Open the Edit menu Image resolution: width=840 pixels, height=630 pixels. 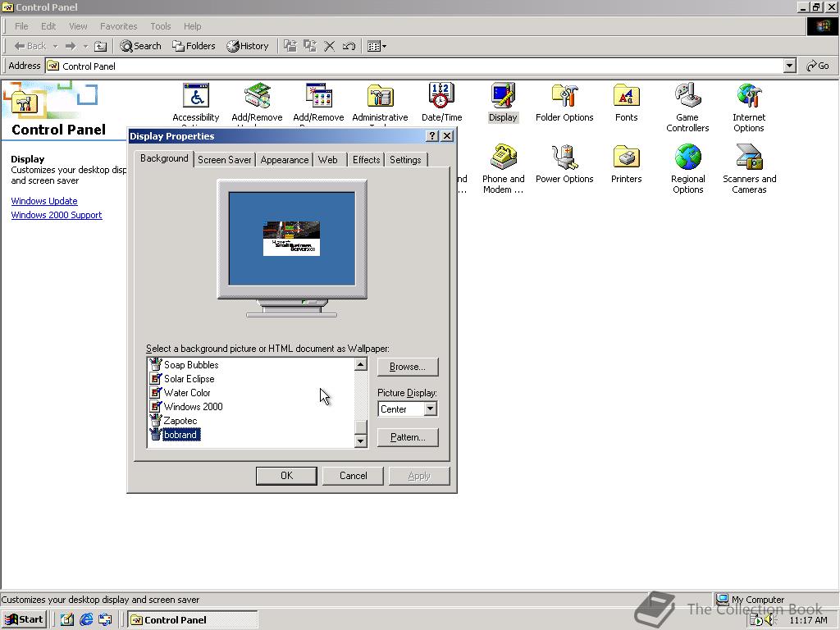click(48, 25)
